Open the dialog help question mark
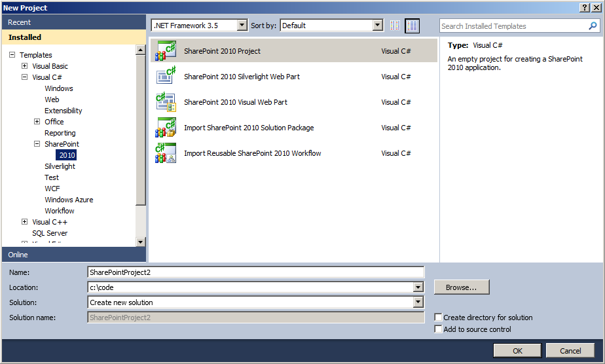This screenshot has height=364, width=605. click(585, 8)
